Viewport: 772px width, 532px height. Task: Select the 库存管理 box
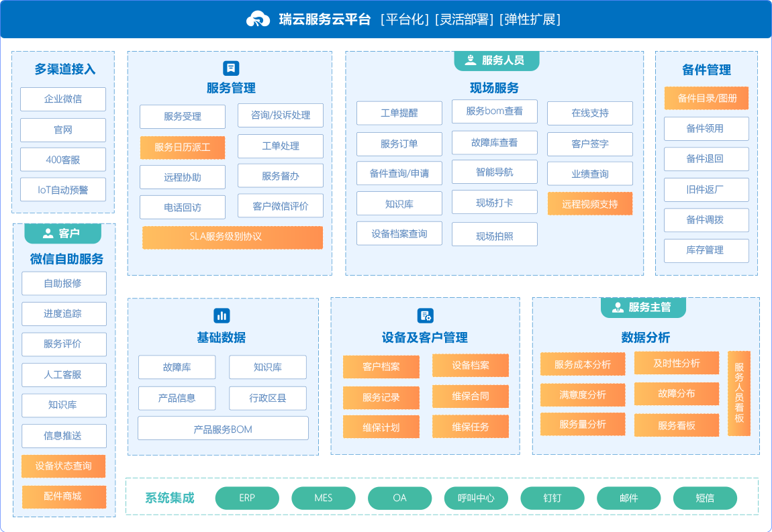(706, 251)
